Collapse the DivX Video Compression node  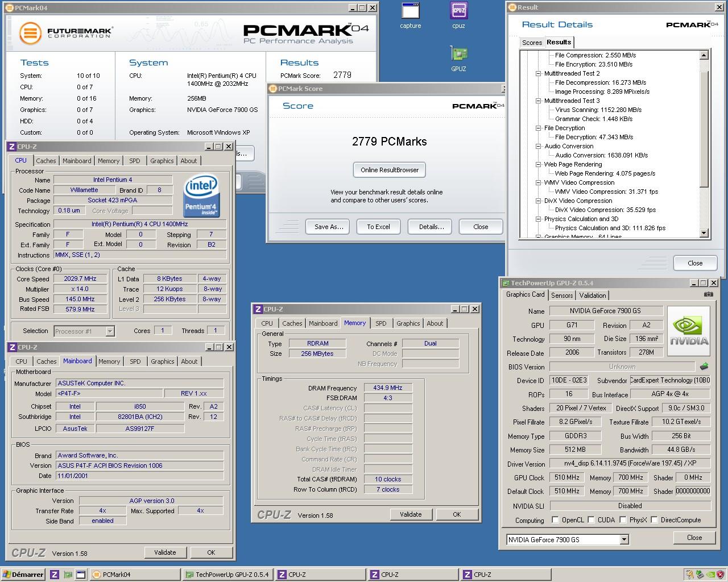pyautogui.click(x=538, y=201)
